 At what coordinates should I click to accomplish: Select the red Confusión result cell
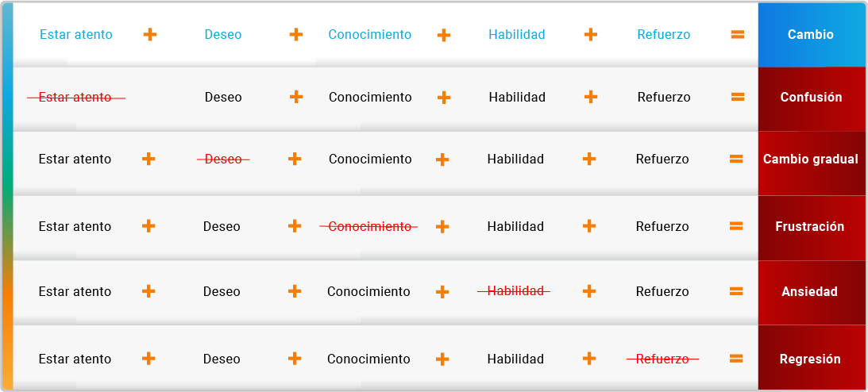pos(811,99)
